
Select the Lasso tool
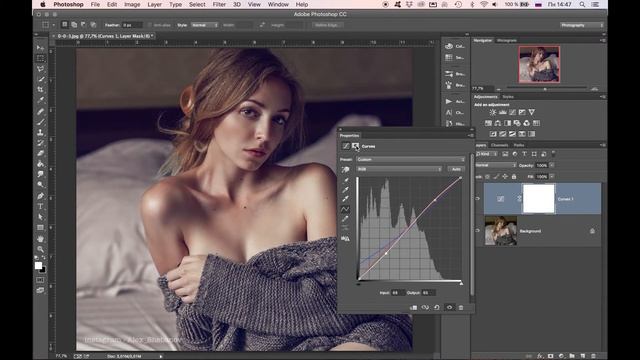40,69
